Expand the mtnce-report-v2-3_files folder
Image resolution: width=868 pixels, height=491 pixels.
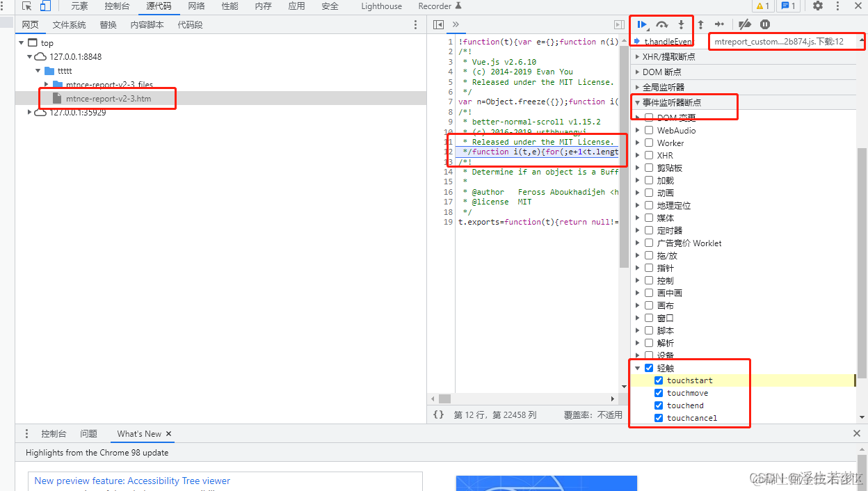coord(47,84)
